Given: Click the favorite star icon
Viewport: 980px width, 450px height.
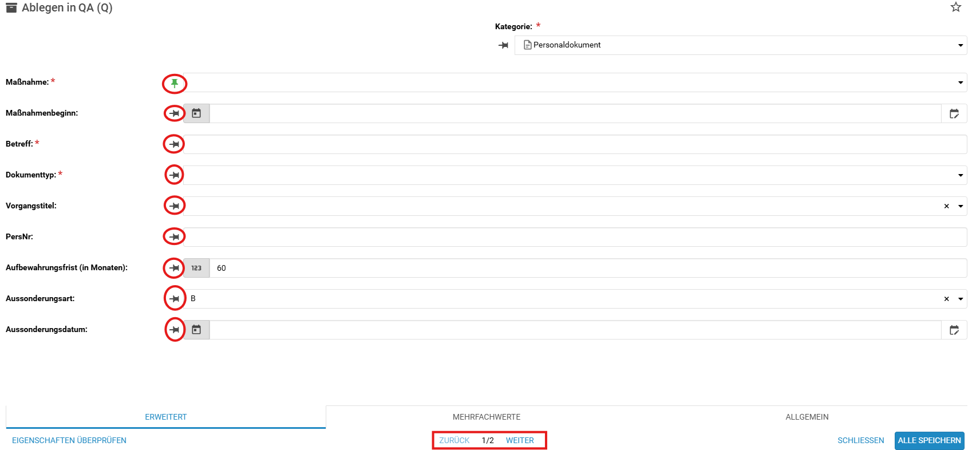Looking at the screenshot, I should 955,7.
